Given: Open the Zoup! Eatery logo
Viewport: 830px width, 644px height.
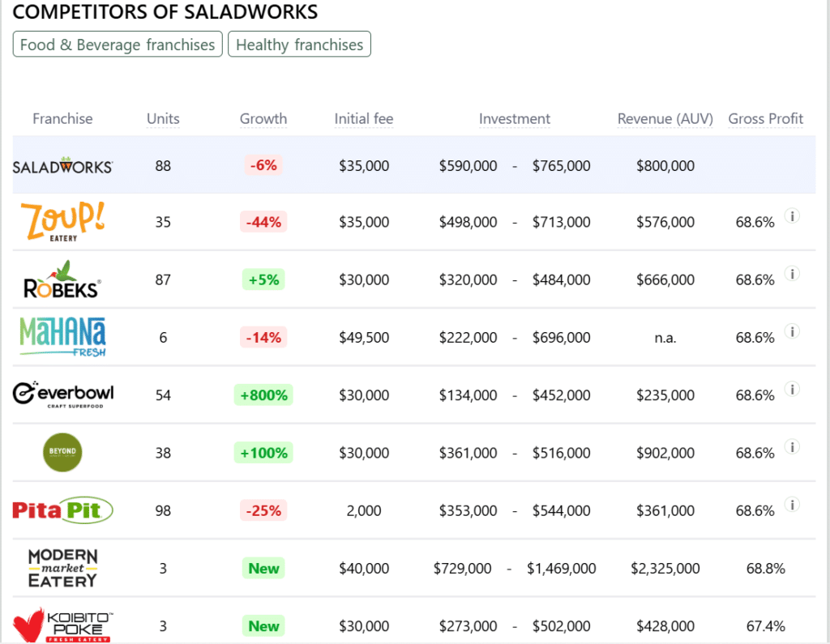Looking at the screenshot, I should (62, 221).
